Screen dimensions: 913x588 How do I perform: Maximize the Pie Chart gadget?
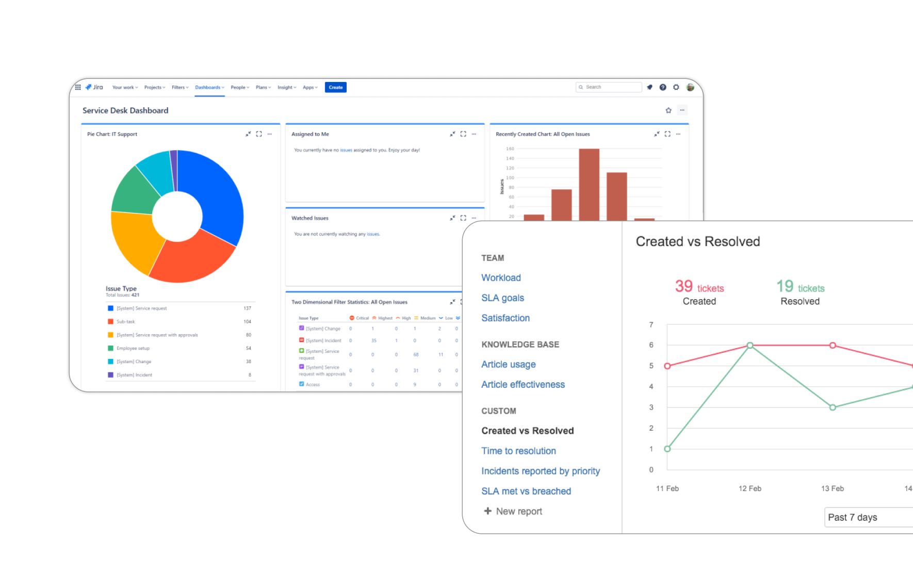(259, 134)
